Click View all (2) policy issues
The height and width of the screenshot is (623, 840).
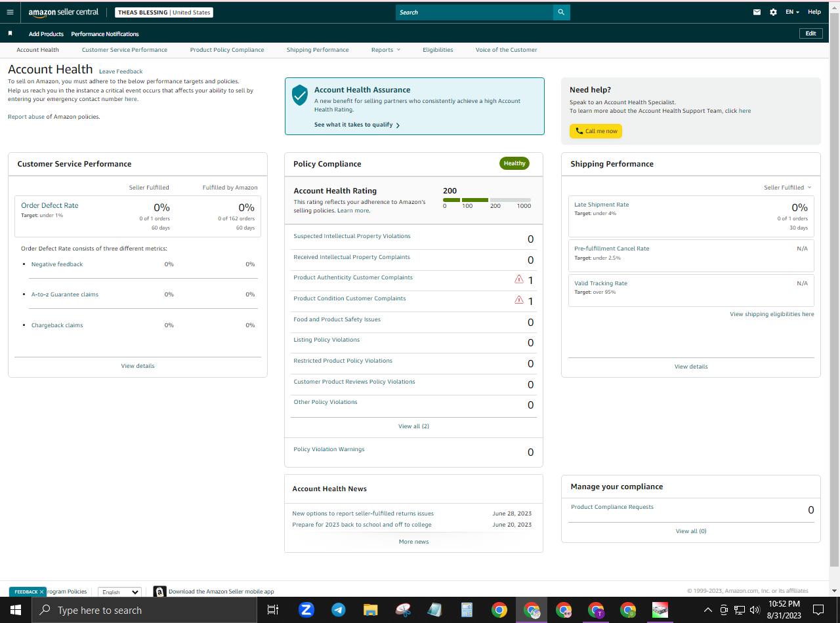[413, 426]
